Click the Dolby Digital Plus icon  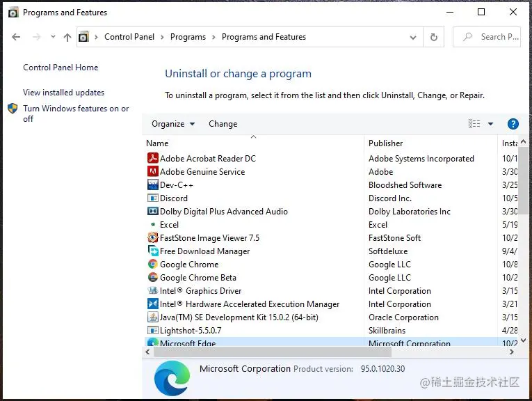[153, 211]
